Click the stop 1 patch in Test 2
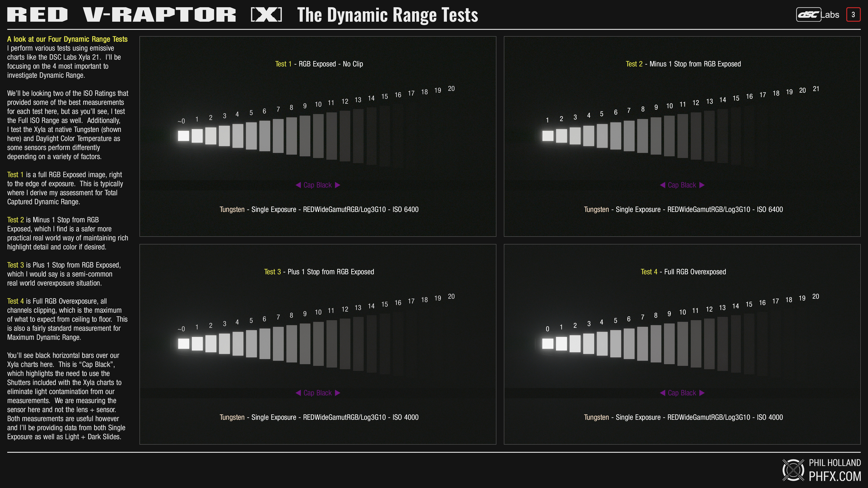This screenshot has height=488, width=868. tap(547, 136)
